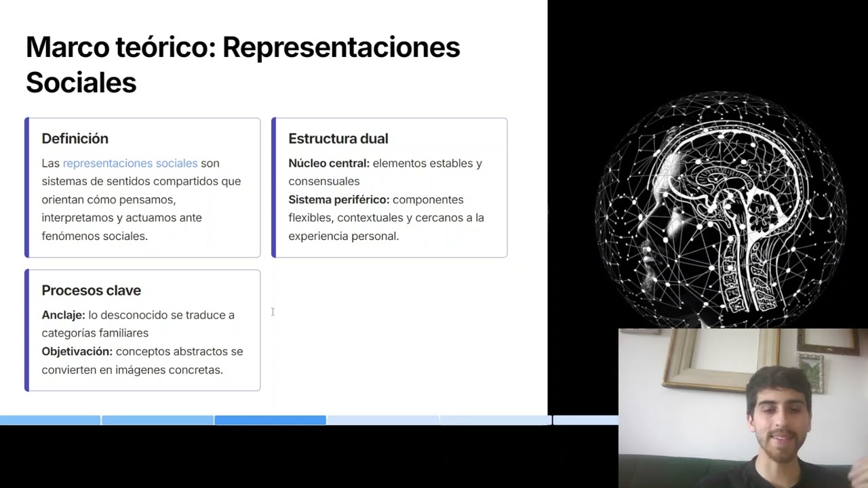868x488 pixels.
Task: Open the 'representaciones sociales' hyperlink
Action: pyautogui.click(x=130, y=163)
